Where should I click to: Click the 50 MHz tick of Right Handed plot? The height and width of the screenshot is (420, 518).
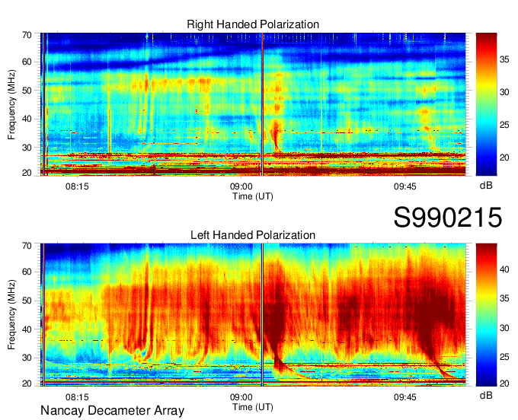tap(27, 91)
